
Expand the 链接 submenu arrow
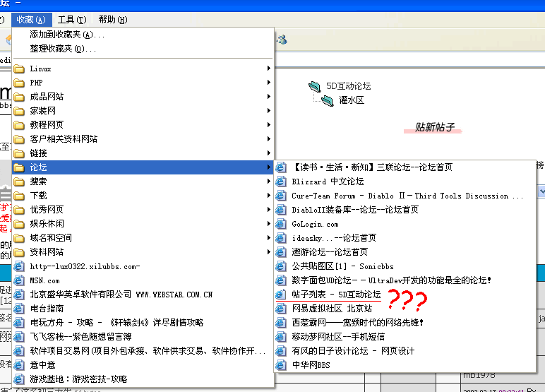click(269, 153)
